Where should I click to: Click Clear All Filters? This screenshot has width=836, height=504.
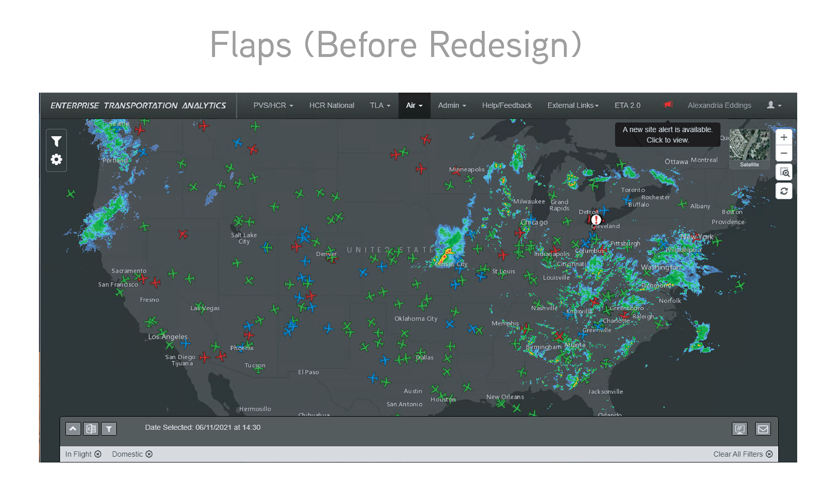742,454
